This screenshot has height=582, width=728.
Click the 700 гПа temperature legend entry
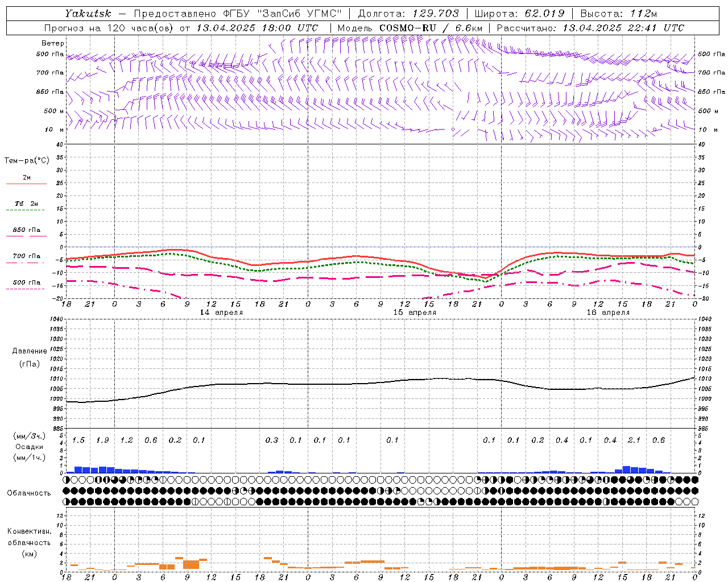click(x=27, y=256)
